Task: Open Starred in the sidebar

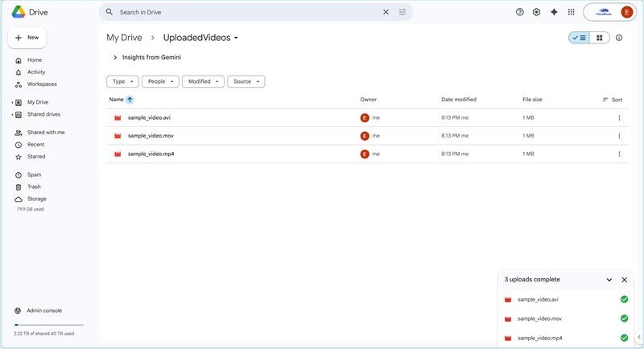Action: [36, 157]
